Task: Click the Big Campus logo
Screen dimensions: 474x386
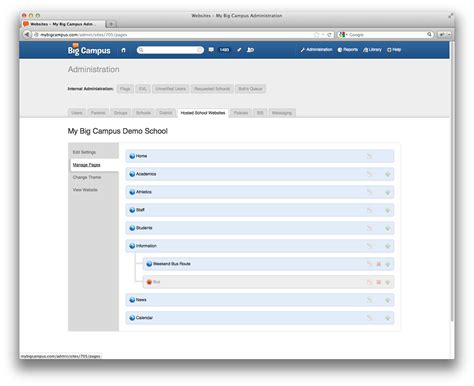Action: pos(89,50)
